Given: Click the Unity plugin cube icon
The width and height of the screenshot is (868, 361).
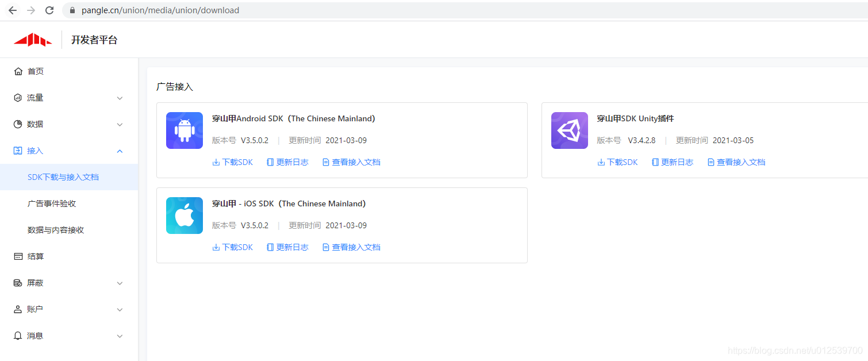Looking at the screenshot, I should pyautogui.click(x=569, y=130).
